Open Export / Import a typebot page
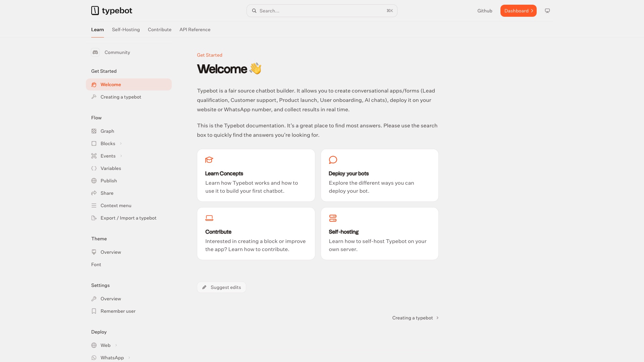 tap(128, 218)
